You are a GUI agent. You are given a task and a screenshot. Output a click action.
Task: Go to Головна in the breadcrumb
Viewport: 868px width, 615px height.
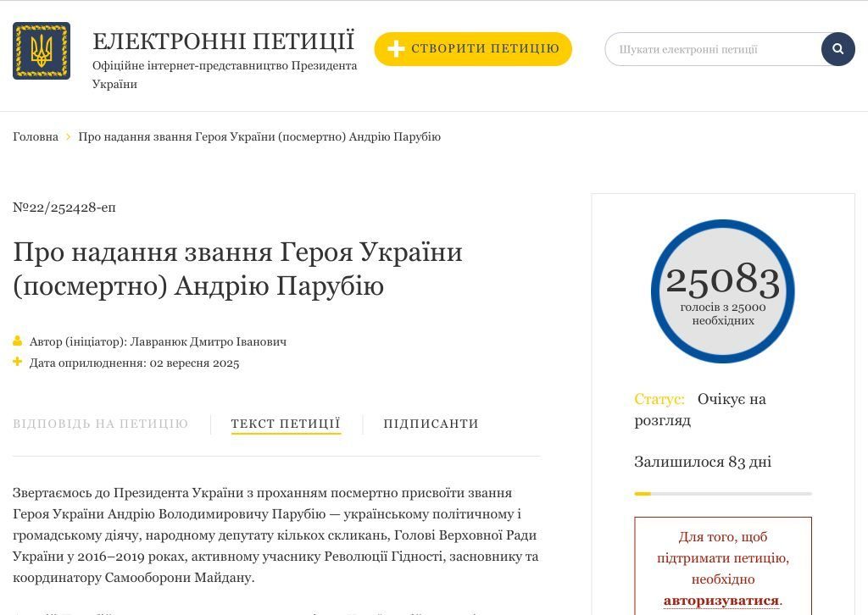pyautogui.click(x=36, y=137)
